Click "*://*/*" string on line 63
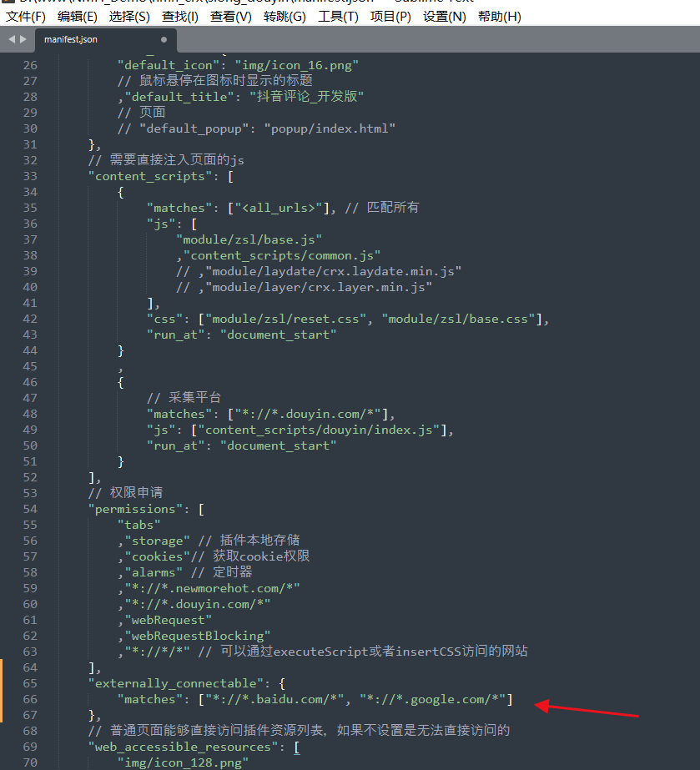Image resolution: width=700 pixels, height=770 pixels. [x=157, y=652]
